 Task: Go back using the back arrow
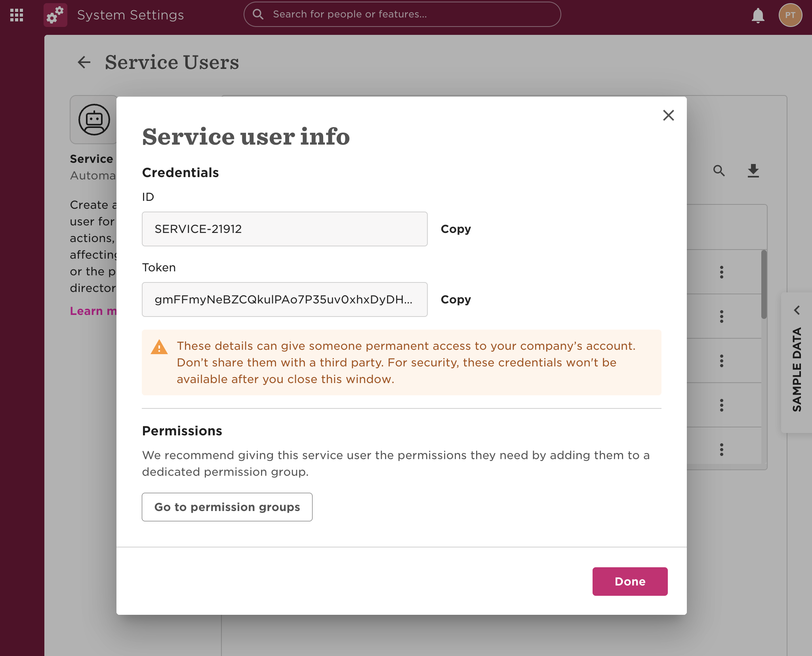tap(84, 63)
